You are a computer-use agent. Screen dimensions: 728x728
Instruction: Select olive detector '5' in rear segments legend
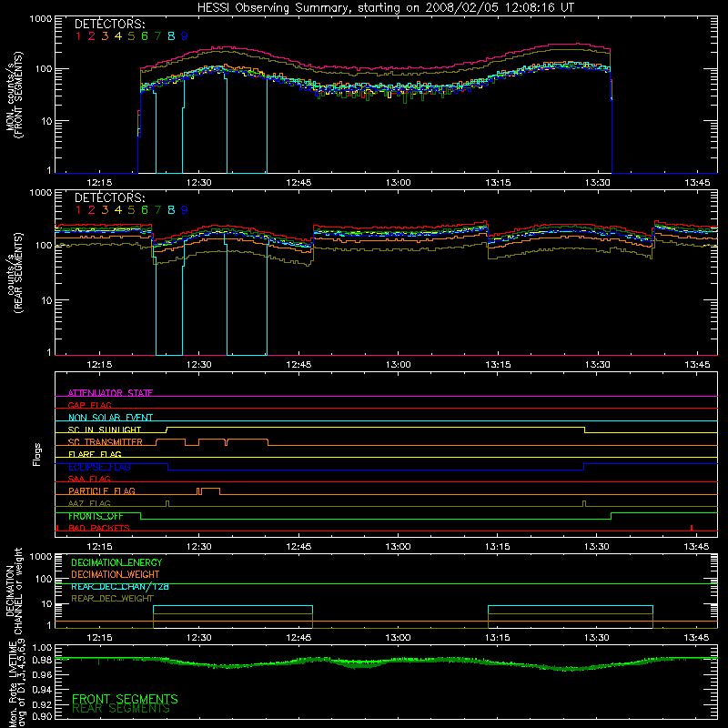tap(131, 210)
